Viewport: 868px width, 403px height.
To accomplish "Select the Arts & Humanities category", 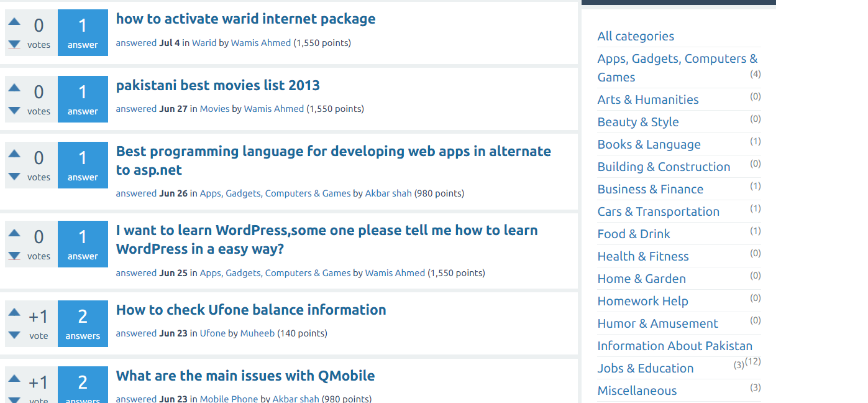I will tap(647, 100).
